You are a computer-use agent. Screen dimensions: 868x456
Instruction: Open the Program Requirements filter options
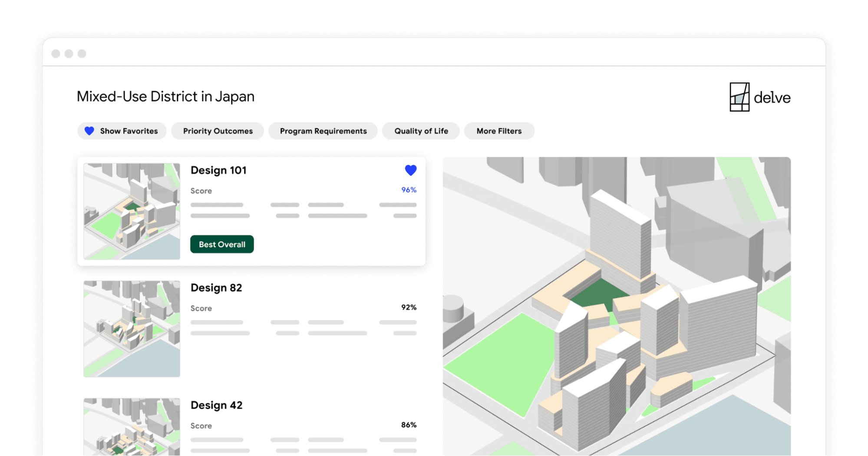click(323, 131)
